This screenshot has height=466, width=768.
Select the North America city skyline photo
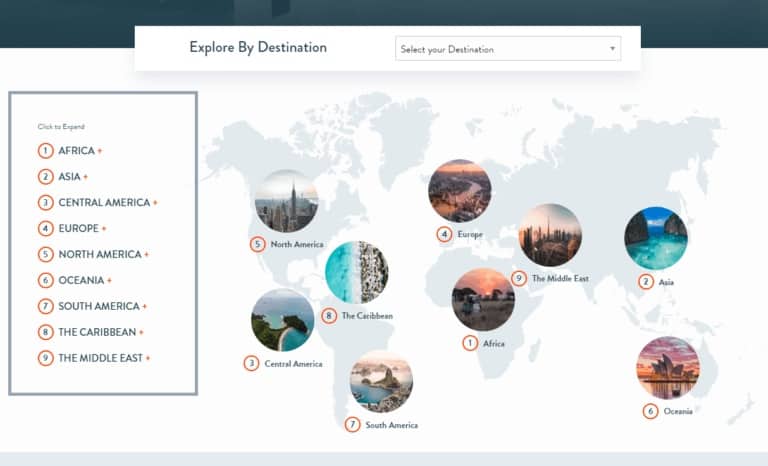[286, 201]
